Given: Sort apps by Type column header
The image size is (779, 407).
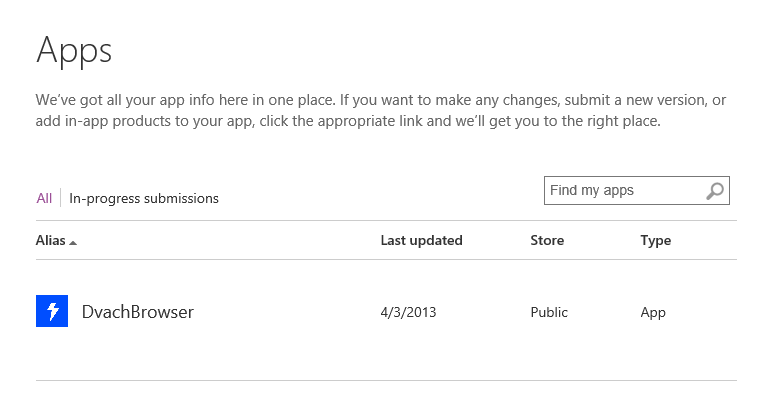Looking at the screenshot, I should point(655,241).
